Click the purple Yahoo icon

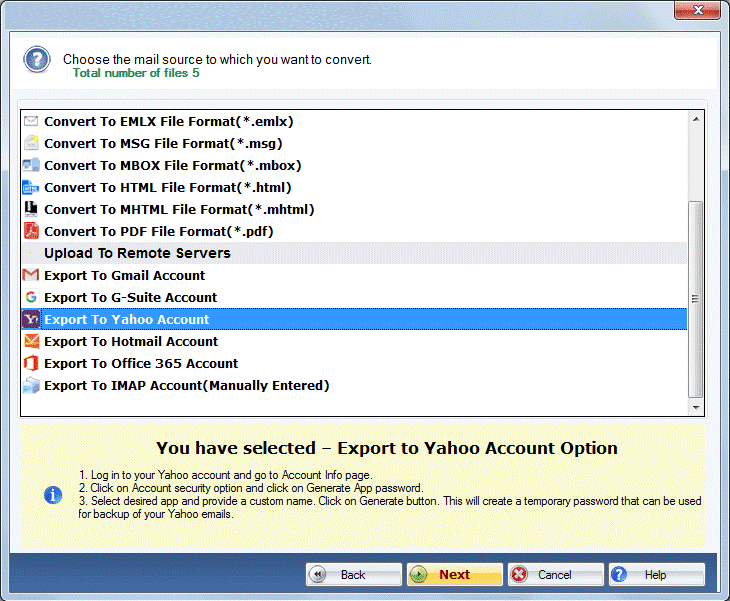(31, 319)
